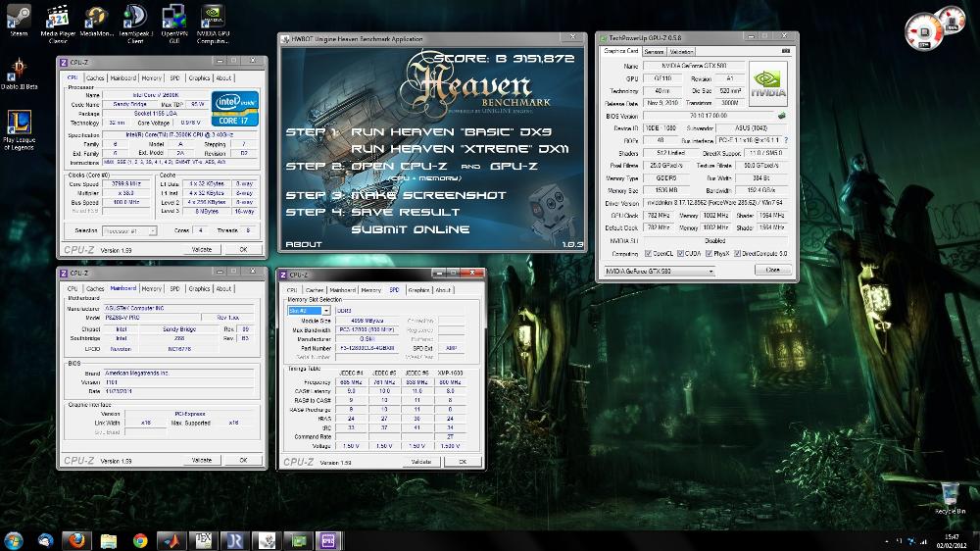Switch to the Validation tab in GPU-Z
This screenshot has height=551, width=980.
[x=681, y=51]
